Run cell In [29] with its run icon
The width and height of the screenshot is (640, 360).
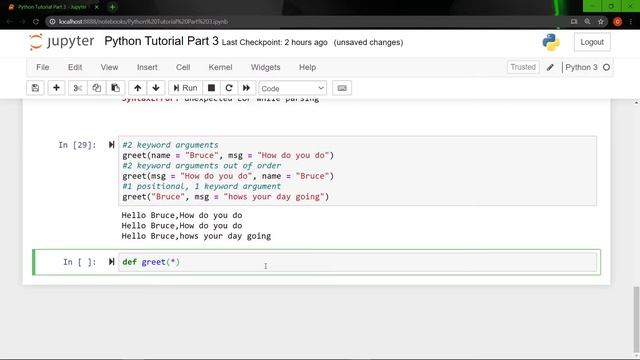pos(111,145)
